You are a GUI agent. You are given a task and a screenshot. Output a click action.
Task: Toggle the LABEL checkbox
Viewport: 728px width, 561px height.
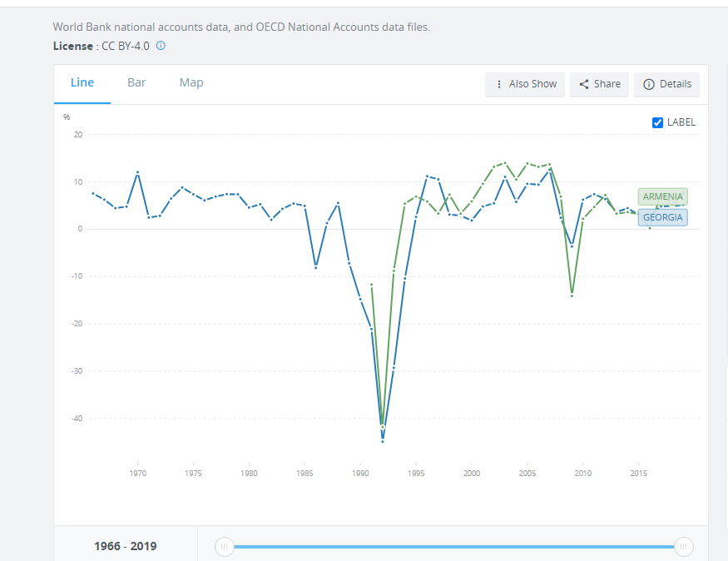[x=658, y=122]
